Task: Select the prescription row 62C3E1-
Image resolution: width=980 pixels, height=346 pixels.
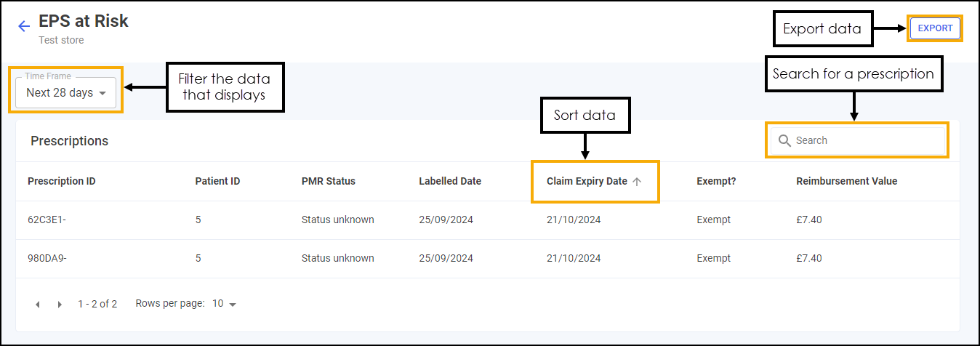Action: tap(488, 220)
